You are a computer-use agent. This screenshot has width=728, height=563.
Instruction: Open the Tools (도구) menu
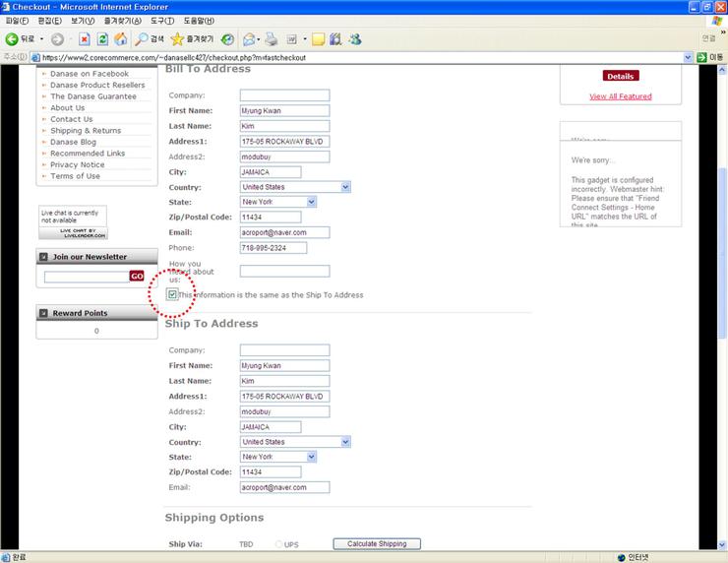point(162,21)
